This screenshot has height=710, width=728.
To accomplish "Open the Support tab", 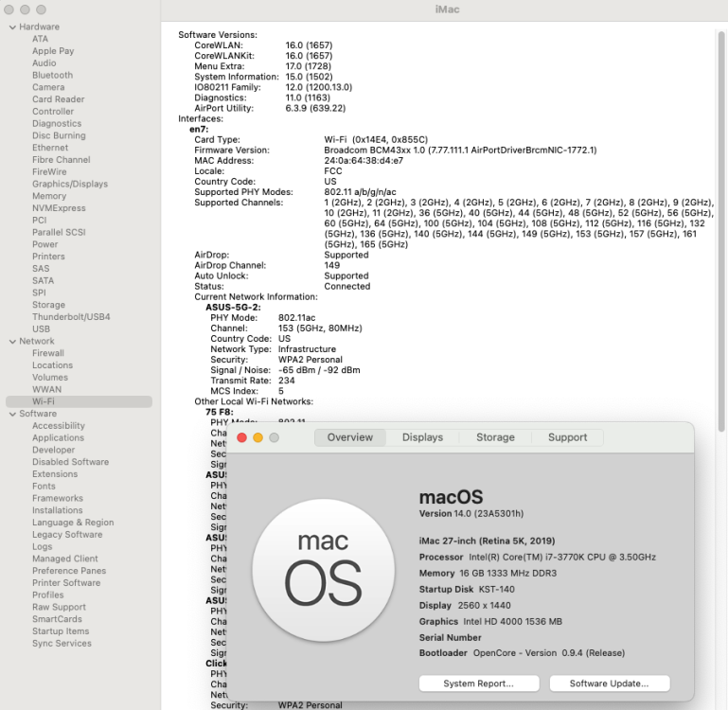I will click(x=567, y=437).
